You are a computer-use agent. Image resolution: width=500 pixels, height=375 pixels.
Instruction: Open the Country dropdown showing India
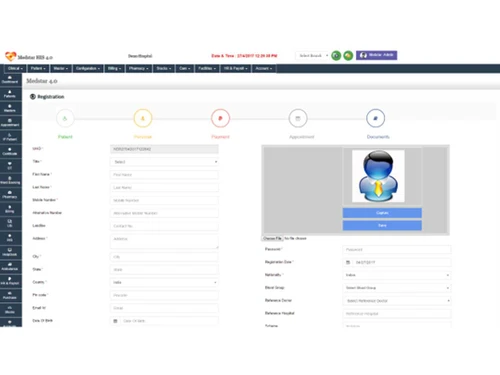pos(164,282)
